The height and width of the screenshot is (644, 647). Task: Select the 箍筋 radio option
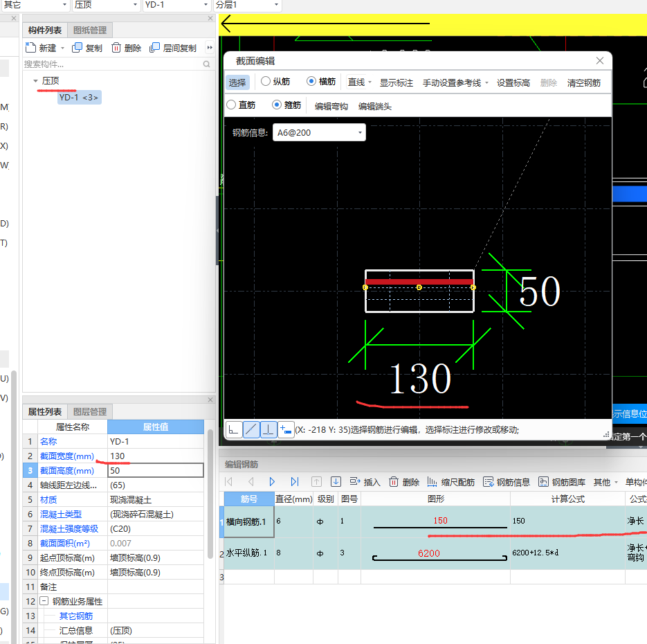[x=277, y=105]
